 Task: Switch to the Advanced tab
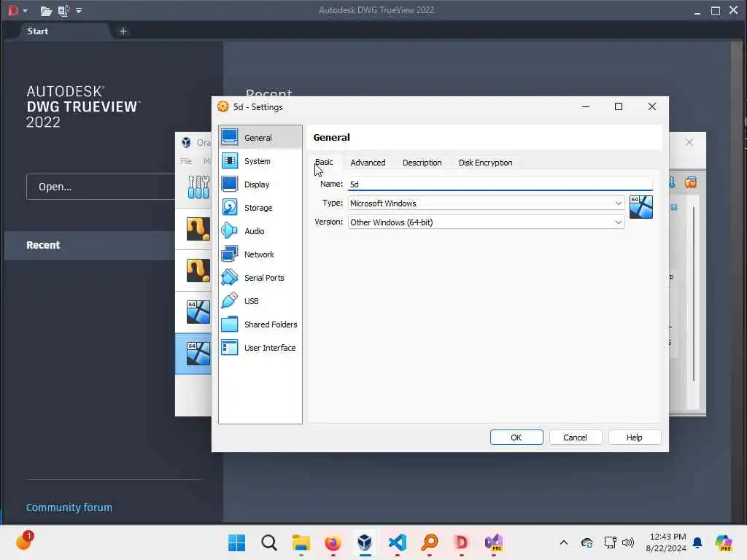368,163
